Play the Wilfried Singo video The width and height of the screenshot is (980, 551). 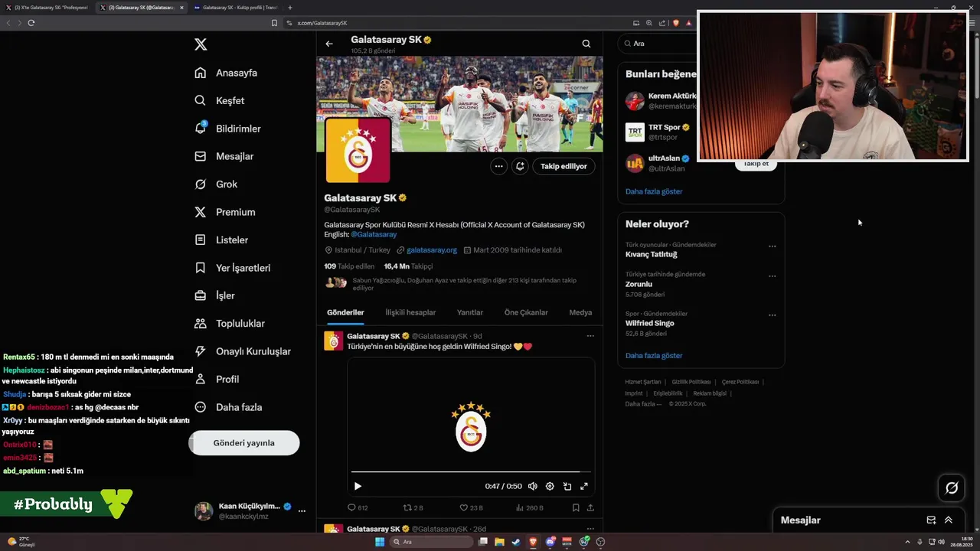click(x=358, y=486)
